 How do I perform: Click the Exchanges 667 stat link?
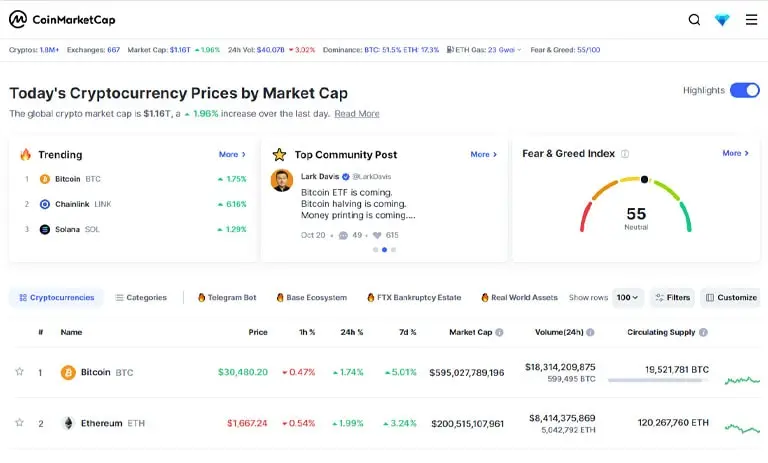pos(93,50)
